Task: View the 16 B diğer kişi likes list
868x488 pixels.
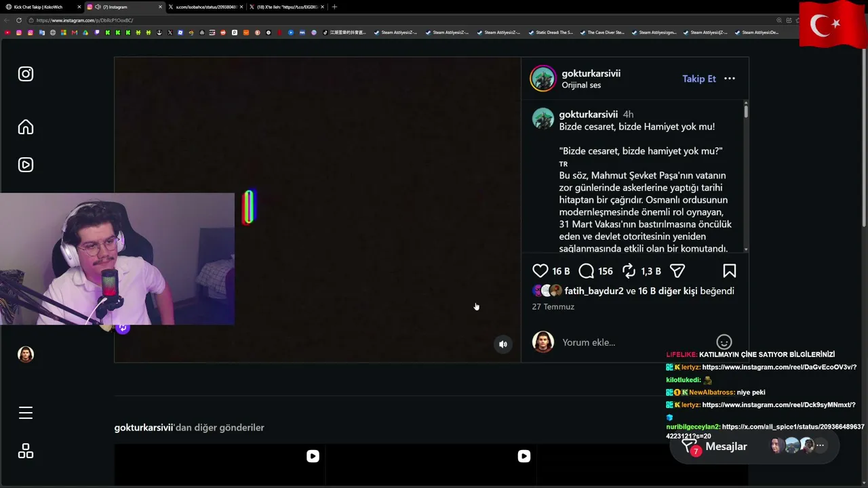Action: click(x=667, y=291)
